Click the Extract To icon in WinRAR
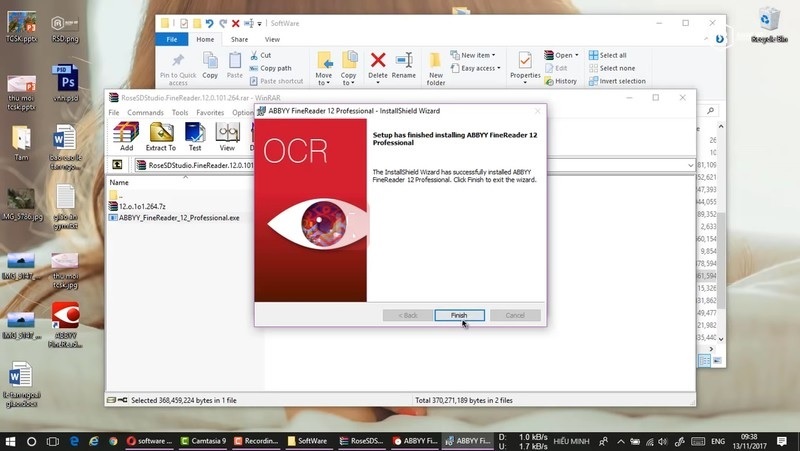This screenshot has width=800, height=451. pos(160,135)
